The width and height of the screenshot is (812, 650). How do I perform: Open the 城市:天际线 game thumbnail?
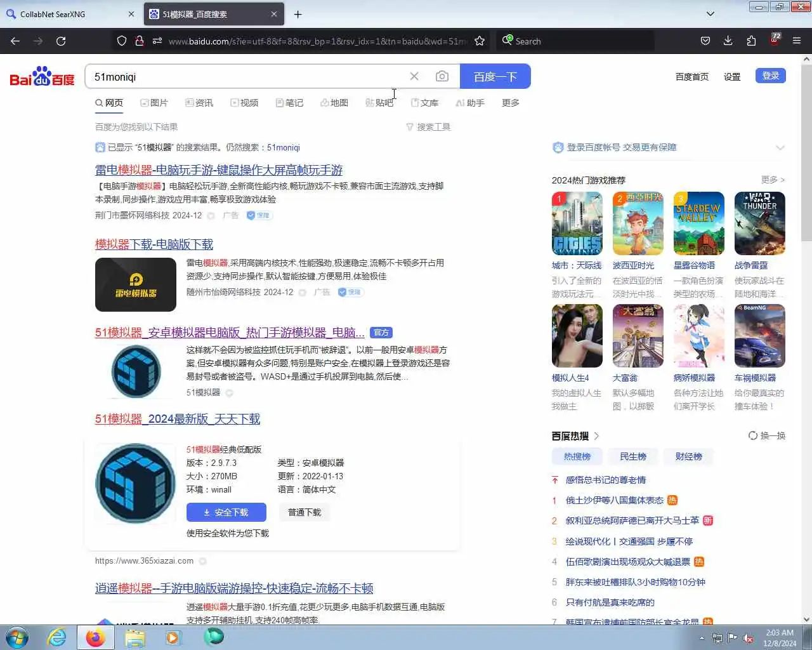(577, 223)
